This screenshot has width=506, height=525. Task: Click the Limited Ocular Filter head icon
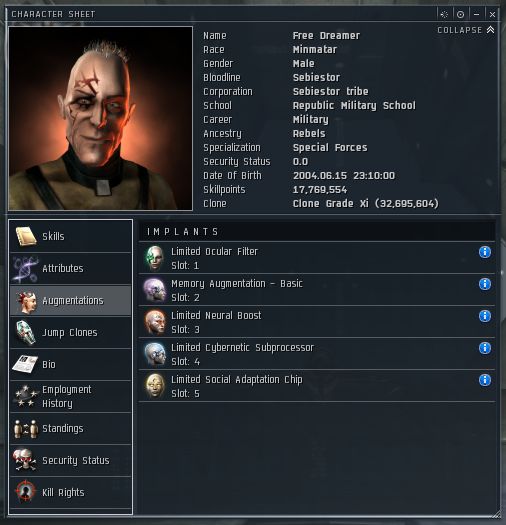coord(155,258)
